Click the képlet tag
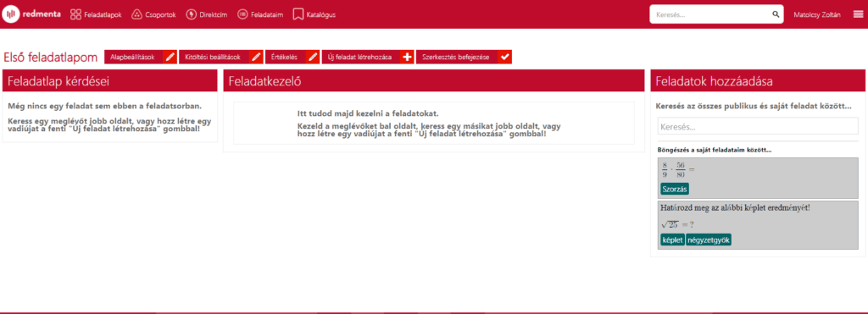Image resolution: width=868 pixels, height=314 pixels. [672, 240]
